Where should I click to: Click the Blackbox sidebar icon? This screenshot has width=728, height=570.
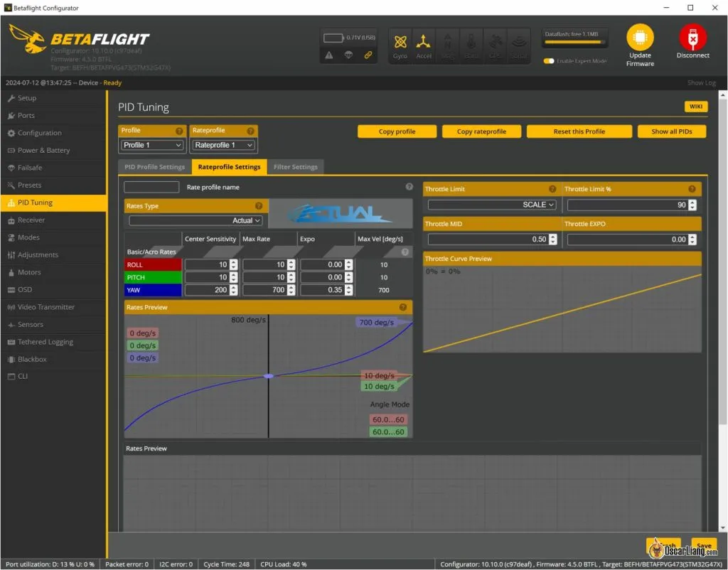pos(11,359)
